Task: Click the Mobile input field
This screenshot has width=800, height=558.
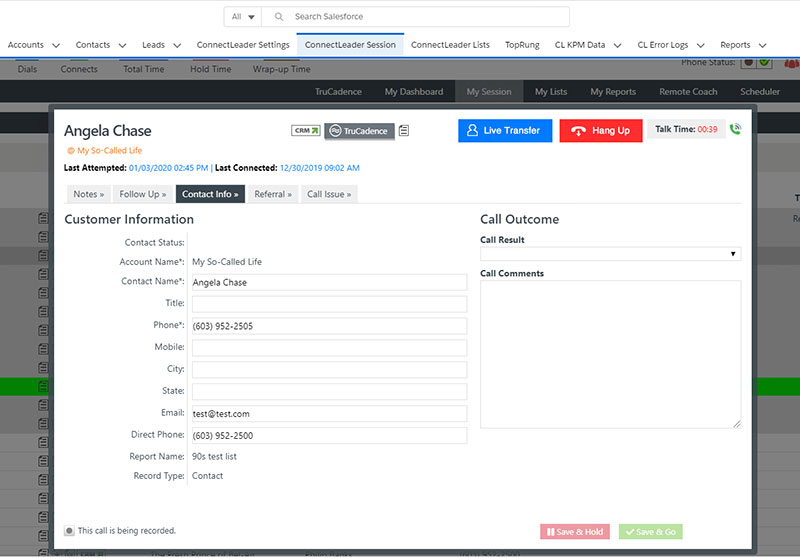Action: pos(329,348)
